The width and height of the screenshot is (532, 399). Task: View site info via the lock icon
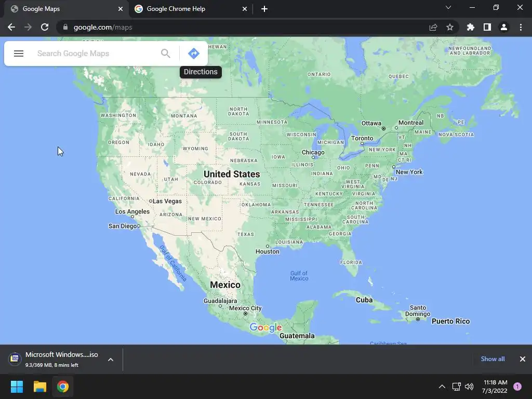[x=65, y=27]
